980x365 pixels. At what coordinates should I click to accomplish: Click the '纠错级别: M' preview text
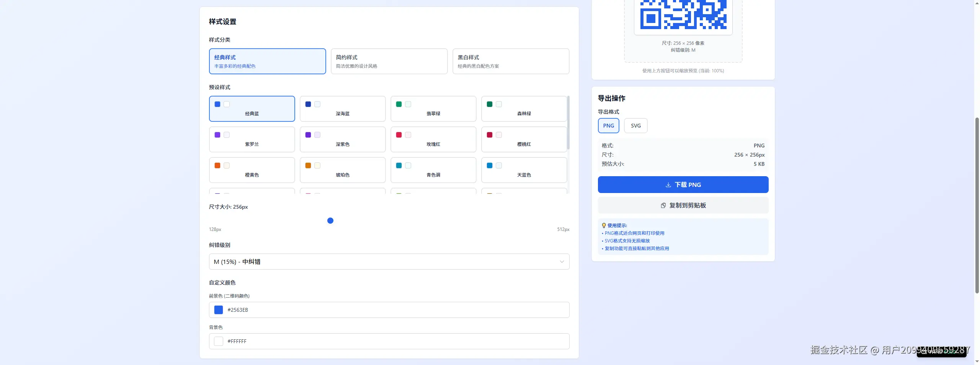683,50
